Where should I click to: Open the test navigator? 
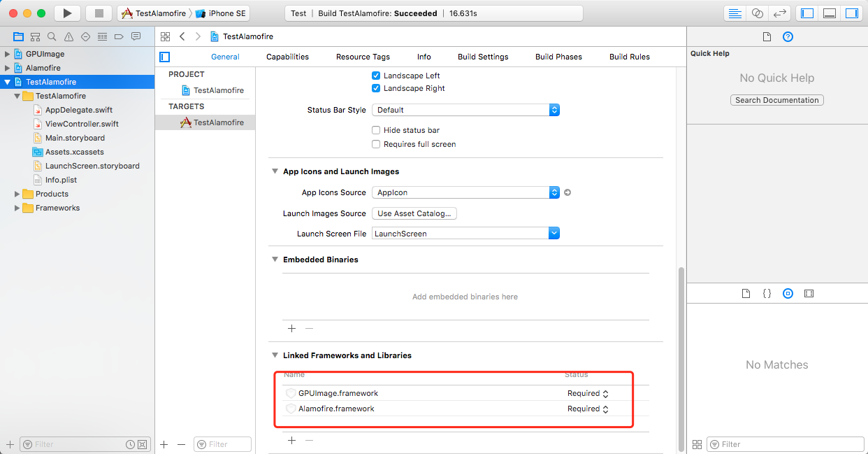pyautogui.click(x=85, y=36)
